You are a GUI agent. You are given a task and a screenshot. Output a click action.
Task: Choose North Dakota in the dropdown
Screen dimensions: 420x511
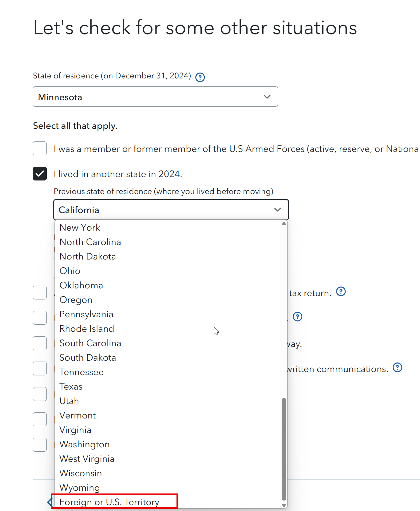tap(88, 256)
